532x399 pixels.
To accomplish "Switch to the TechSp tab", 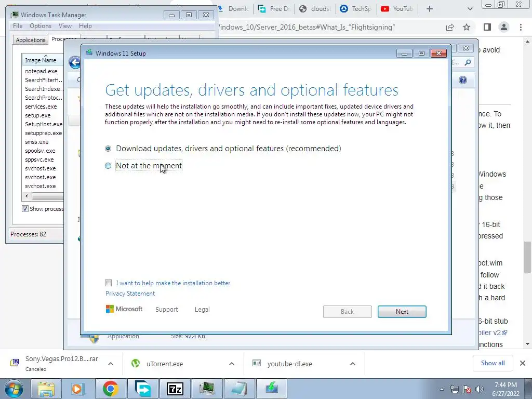I will point(356,9).
